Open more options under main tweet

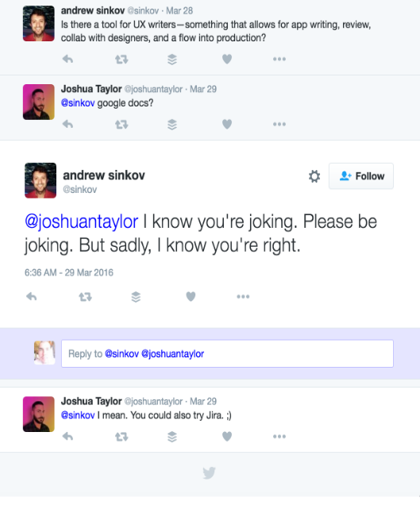[x=243, y=296]
